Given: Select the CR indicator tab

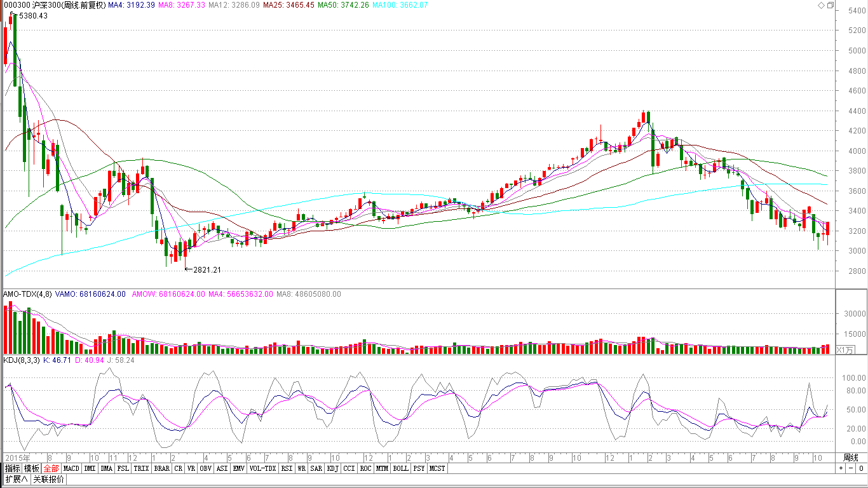Looking at the screenshot, I should point(179,468).
